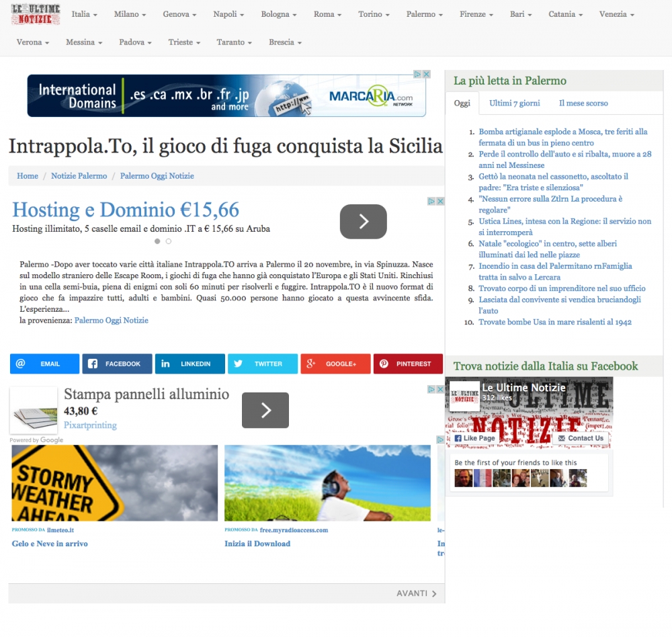The image size is (672, 637).
Task: Open the Notizie Palermo breadcrumb link
Action: pyautogui.click(x=79, y=176)
